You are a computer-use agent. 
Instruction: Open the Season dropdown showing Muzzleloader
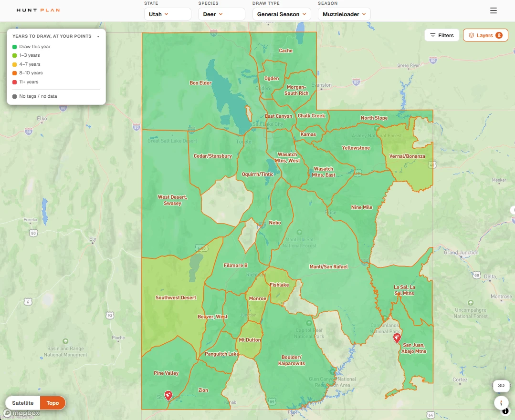[x=344, y=14]
